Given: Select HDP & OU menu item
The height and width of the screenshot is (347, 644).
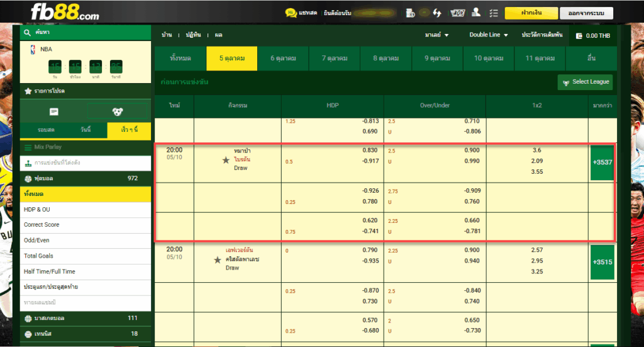Looking at the screenshot, I should pyautogui.click(x=86, y=210).
